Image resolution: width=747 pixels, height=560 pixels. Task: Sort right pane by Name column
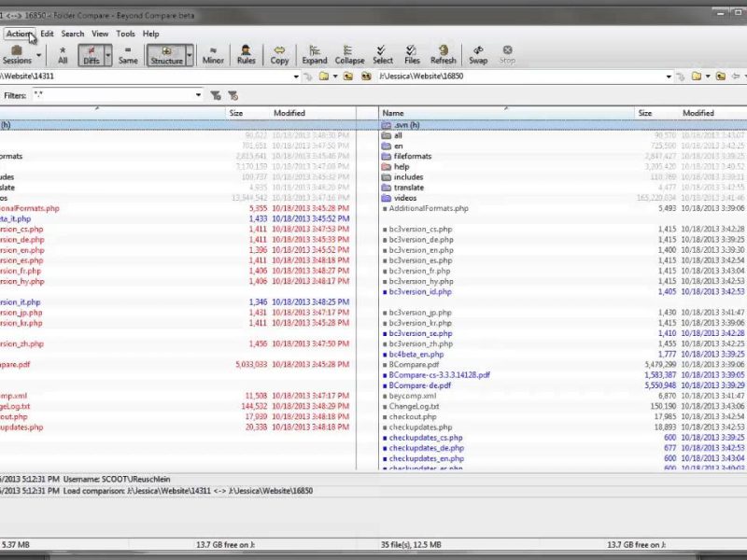(x=506, y=113)
